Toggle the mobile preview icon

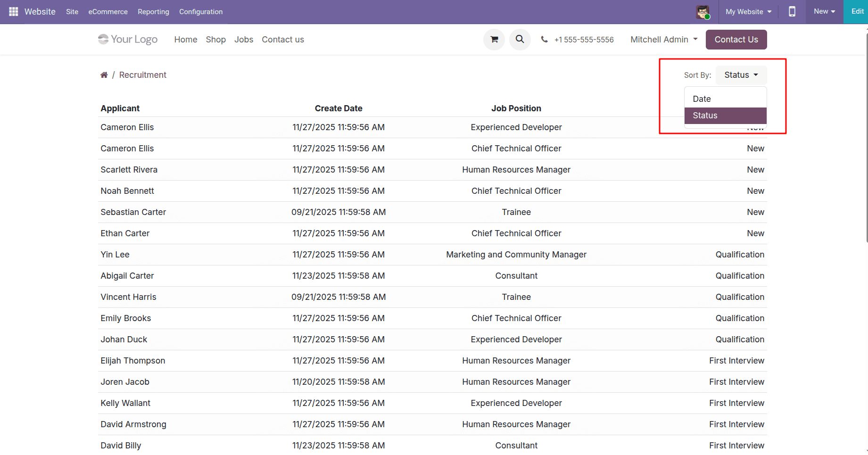[x=792, y=12]
